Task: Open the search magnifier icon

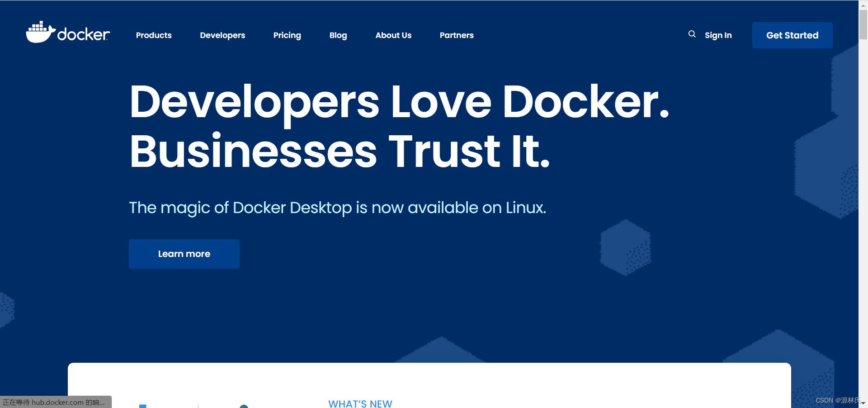Action: click(692, 34)
